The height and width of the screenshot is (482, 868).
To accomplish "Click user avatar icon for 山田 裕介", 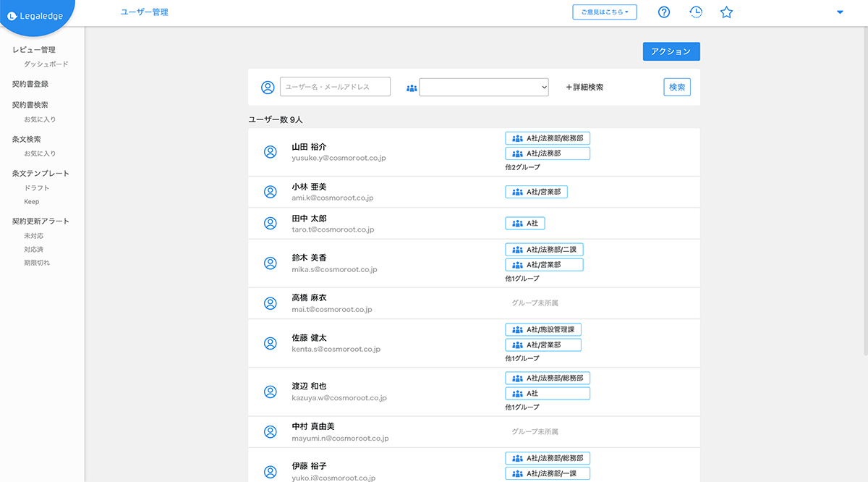I will coord(270,152).
